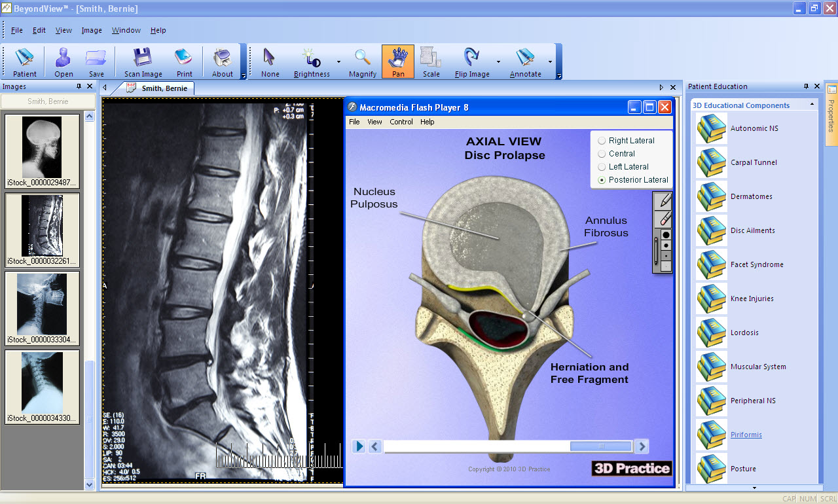Open the options arrow after the Annotate tool
This screenshot has height=504, width=838.
[558, 76]
